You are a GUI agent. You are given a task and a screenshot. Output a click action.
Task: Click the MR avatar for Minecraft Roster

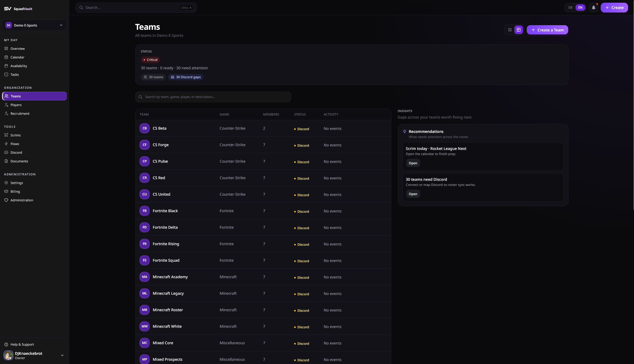click(145, 310)
